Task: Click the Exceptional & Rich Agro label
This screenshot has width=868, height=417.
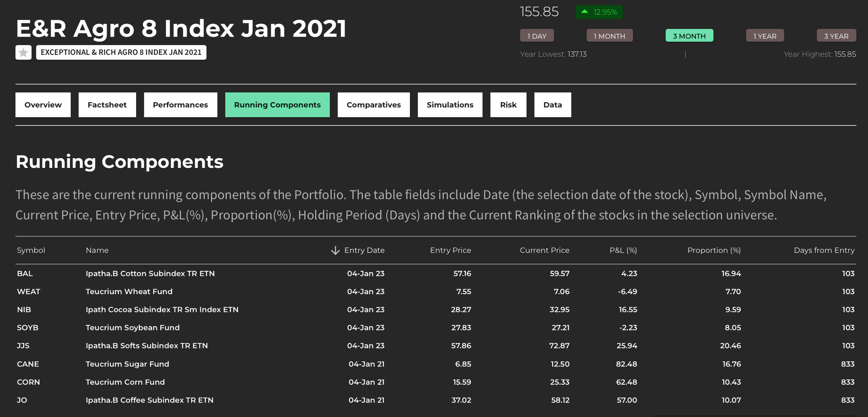Action: [x=121, y=52]
